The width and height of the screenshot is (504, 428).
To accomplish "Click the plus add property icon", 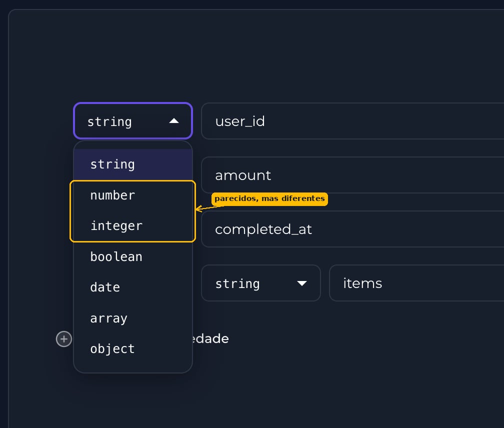I will click(64, 339).
